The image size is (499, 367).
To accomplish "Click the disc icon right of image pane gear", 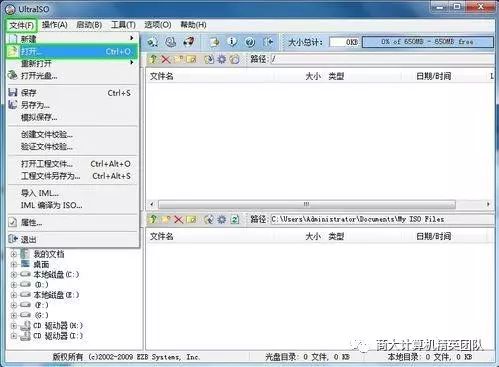I will pos(235,59).
